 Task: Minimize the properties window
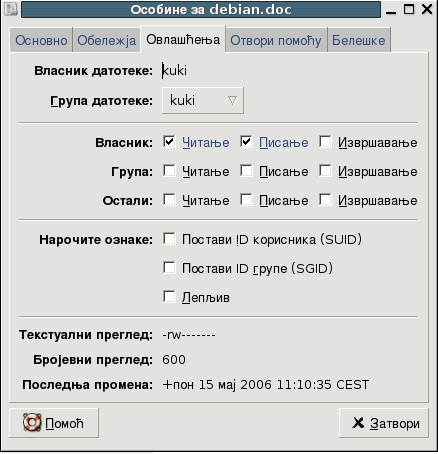(x=391, y=10)
